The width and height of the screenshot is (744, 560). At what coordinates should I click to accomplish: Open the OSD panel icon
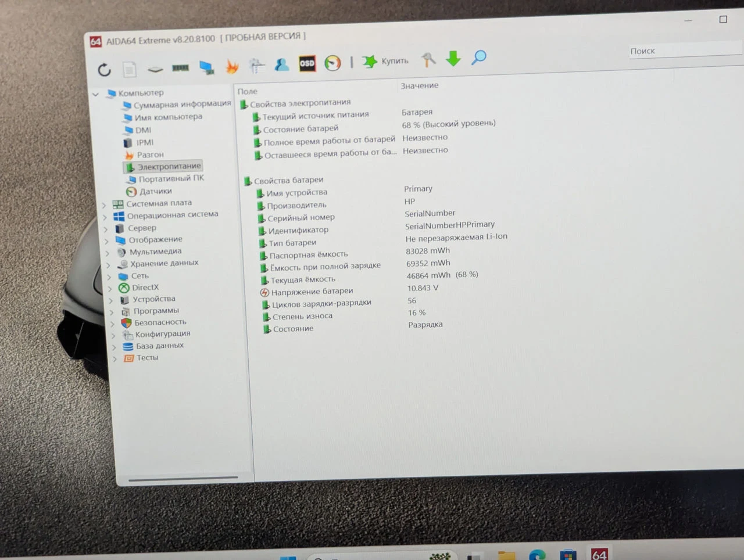pos(307,63)
